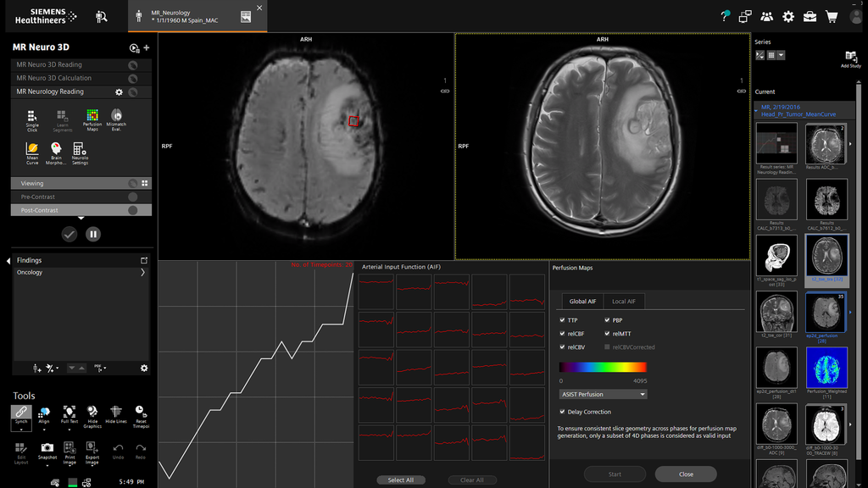
Task: Disable Delay Correction checkbox
Action: click(x=563, y=412)
